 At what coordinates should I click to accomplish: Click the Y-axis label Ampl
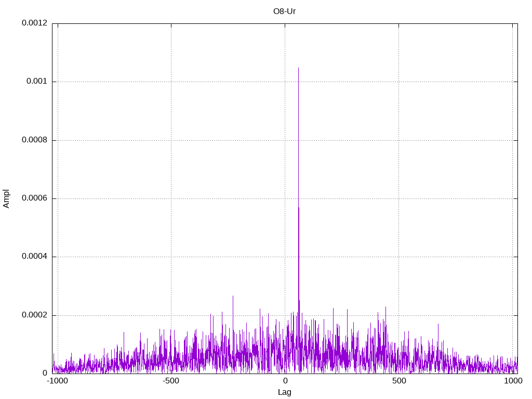[x=6, y=199]
